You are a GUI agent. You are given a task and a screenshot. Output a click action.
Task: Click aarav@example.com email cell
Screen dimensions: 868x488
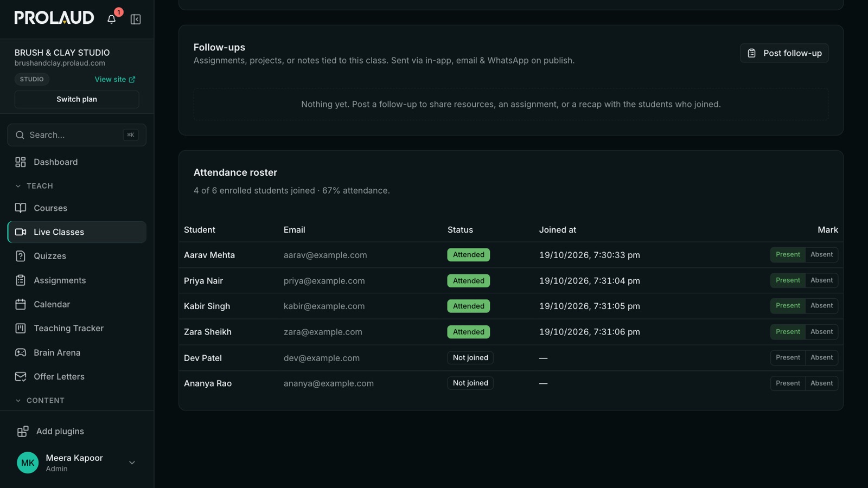coord(325,255)
